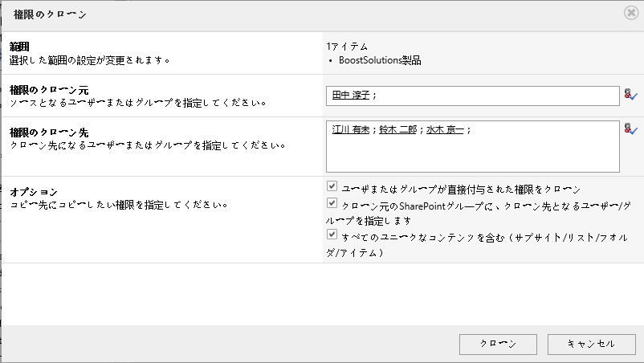Viewport: 644px width, 363px height.
Task: Select resolved user 水木 京一
Action: [x=445, y=129]
